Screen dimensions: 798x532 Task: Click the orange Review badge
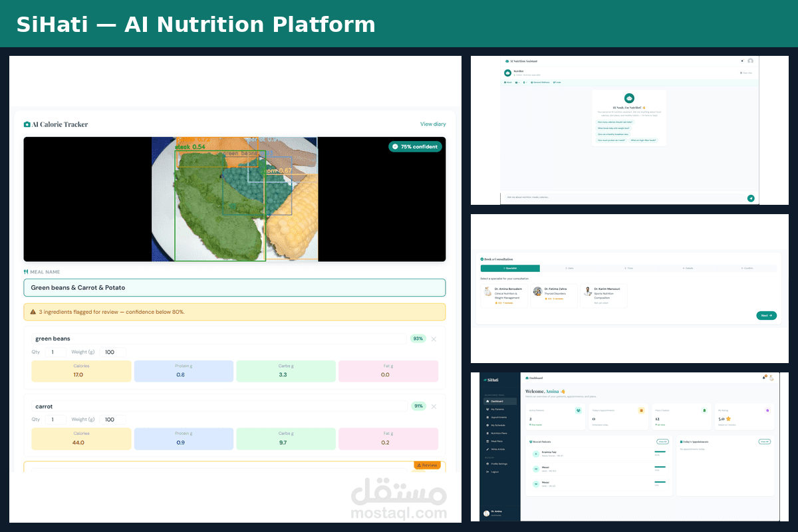(x=427, y=465)
